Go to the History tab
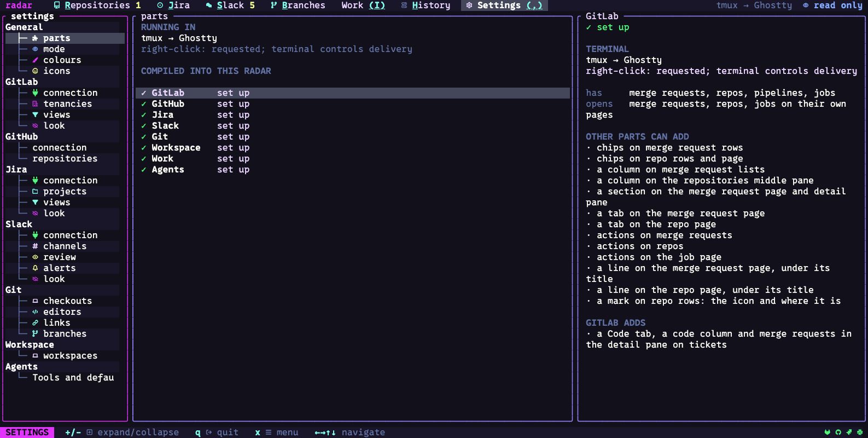This screenshot has width=868, height=438. click(x=426, y=5)
